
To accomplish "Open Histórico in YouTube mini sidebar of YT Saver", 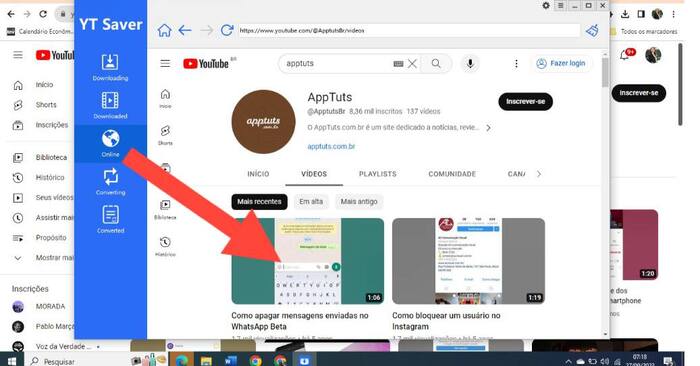I will pyautogui.click(x=165, y=247).
